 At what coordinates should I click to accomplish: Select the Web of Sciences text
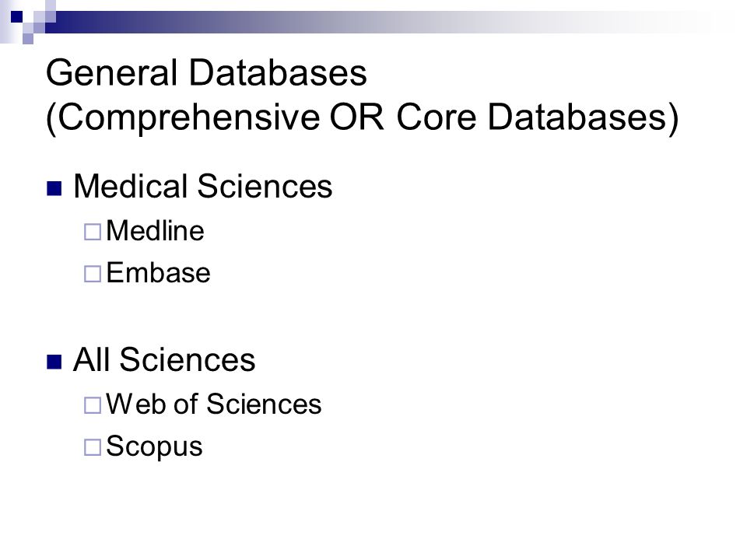[214, 404]
